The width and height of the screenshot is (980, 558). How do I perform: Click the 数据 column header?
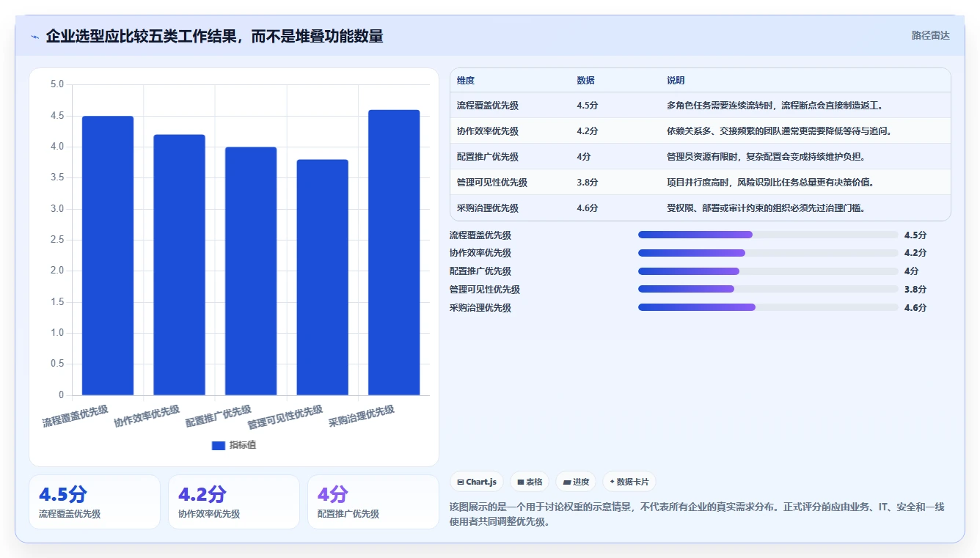coord(586,81)
